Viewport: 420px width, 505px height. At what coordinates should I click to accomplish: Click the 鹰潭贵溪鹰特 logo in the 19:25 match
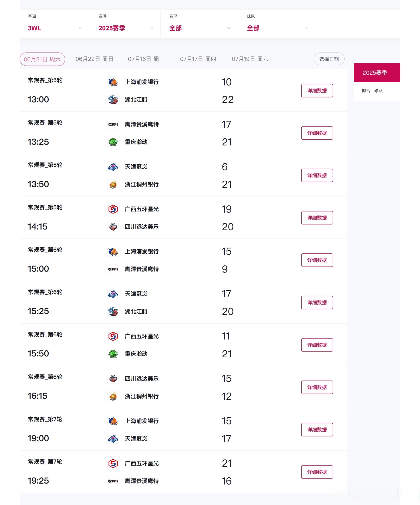pyautogui.click(x=113, y=481)
